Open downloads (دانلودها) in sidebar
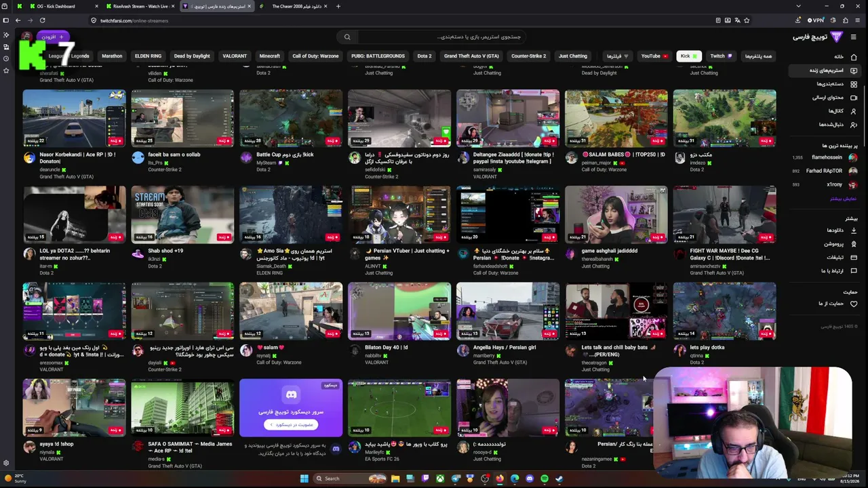868x488 pixels. [x=842, y=230]
